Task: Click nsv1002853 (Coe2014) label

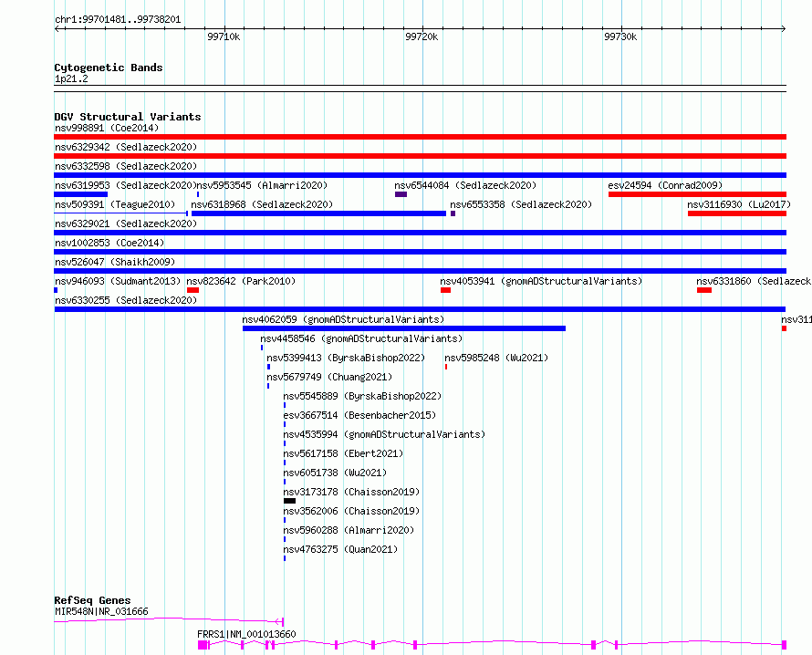Action: pos(109,243)
